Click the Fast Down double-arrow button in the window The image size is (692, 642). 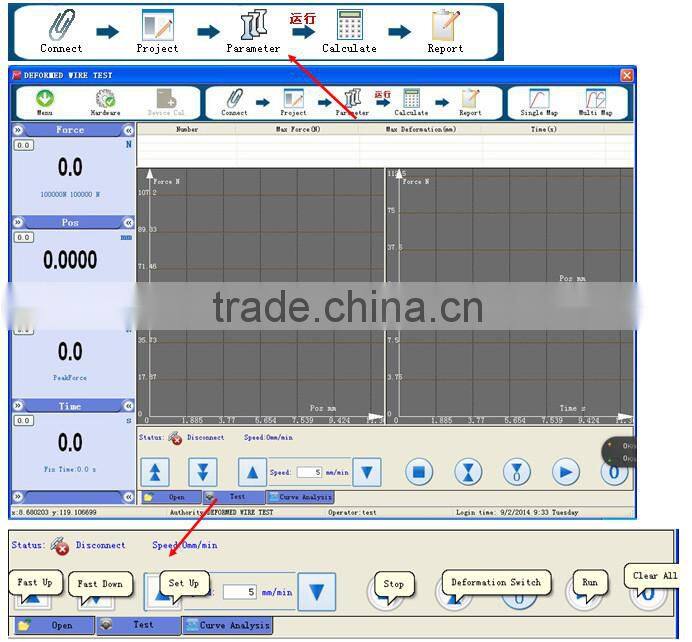[203, 472]
